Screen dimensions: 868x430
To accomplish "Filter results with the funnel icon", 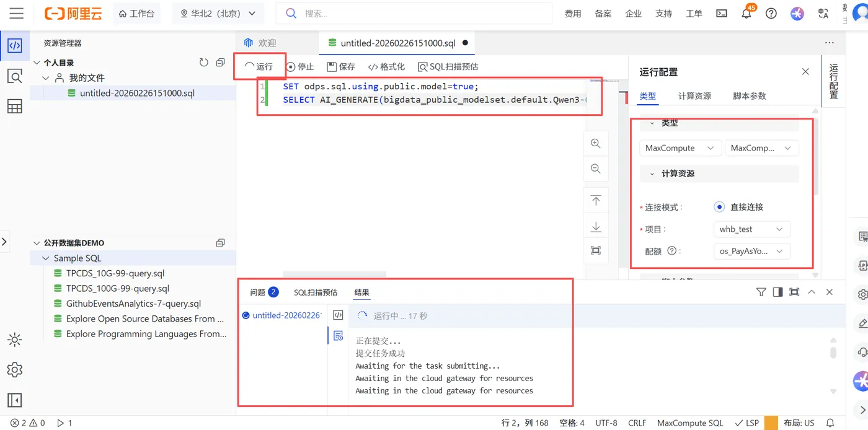I will (761, 292).
